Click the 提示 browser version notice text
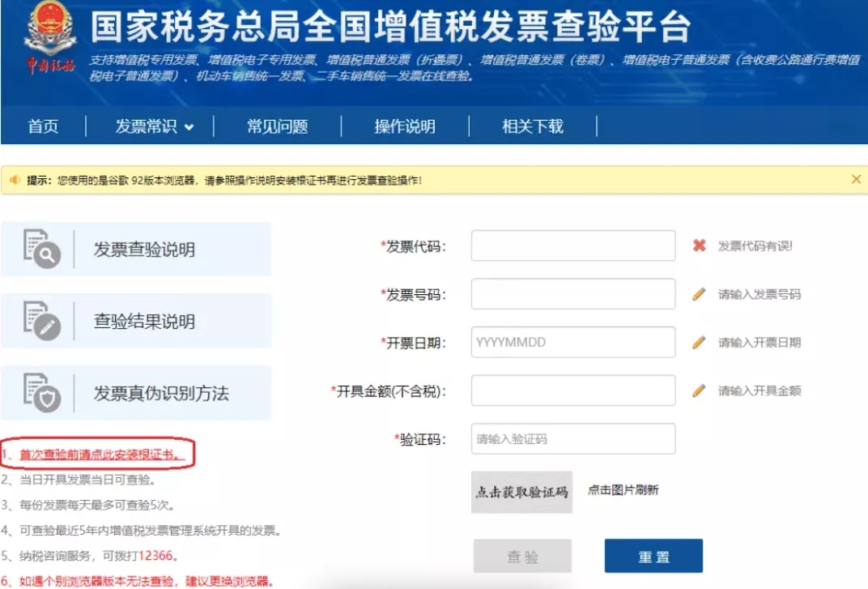Screen dimensions: 868x589 [224, 180]
